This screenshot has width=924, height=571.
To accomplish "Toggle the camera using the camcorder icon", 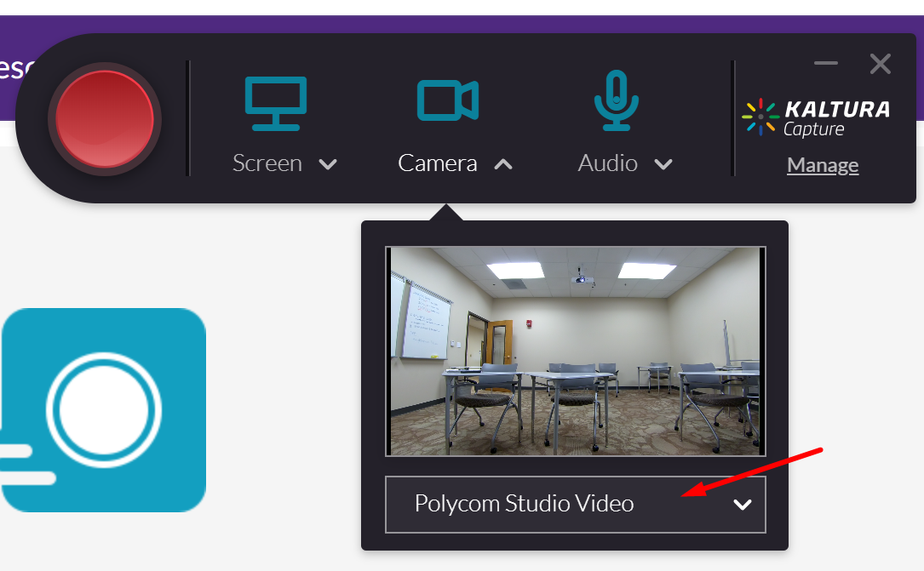I will pyautogui.click(x=447, y=100).
